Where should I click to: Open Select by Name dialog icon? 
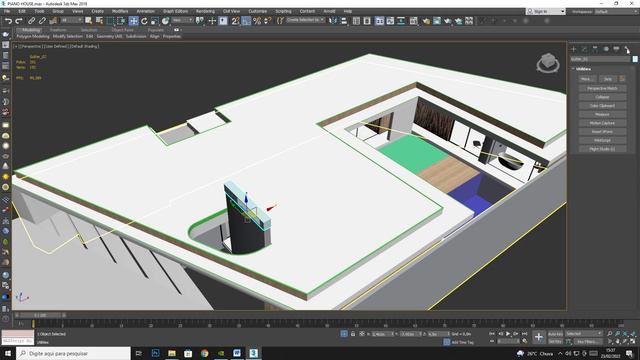coord(99,21)
